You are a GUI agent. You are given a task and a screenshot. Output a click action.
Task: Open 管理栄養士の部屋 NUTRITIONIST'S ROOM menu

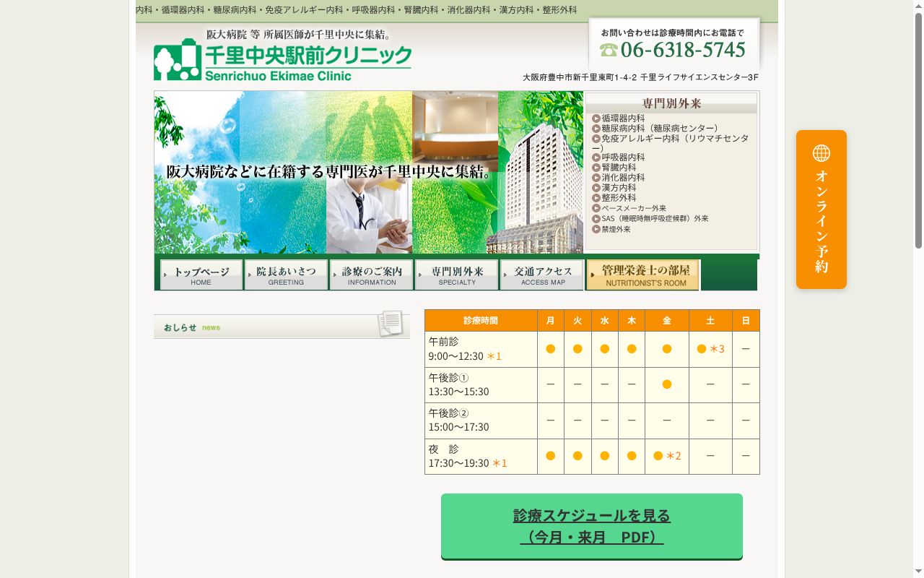(x=642, y=275)
